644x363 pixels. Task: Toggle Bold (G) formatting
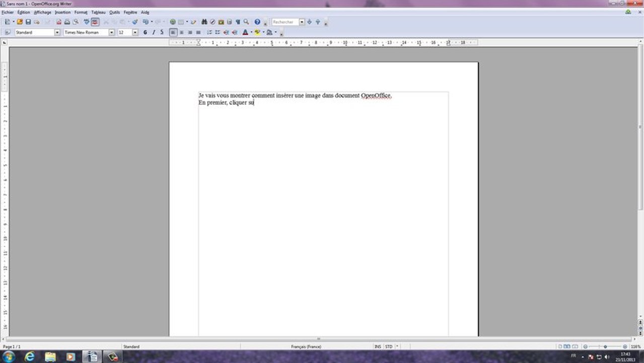pos(145,32)
